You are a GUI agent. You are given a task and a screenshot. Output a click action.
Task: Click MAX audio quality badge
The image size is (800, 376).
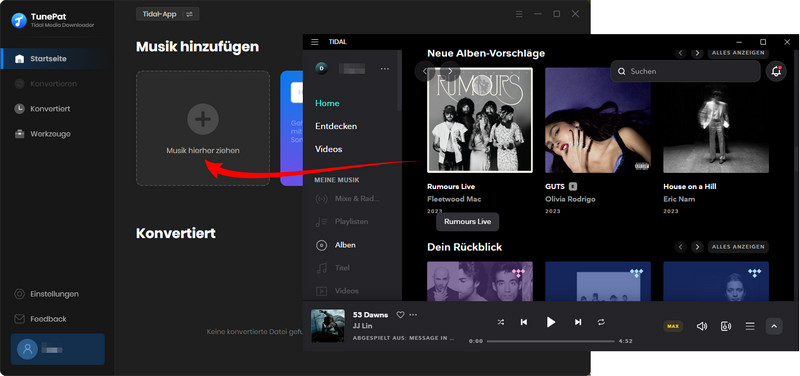click(673, 326)
